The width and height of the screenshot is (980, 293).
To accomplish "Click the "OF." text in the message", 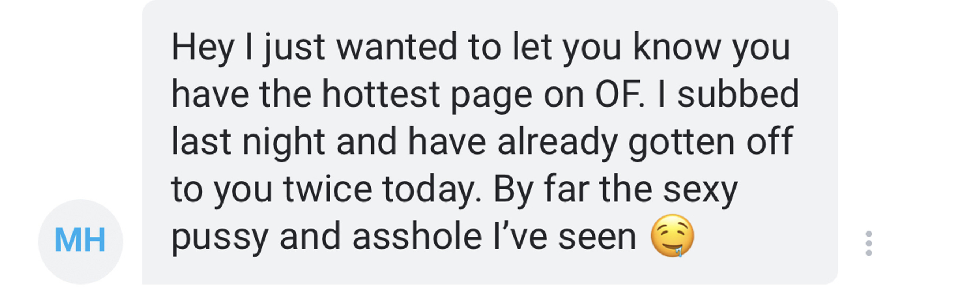I will coord(620,94).
